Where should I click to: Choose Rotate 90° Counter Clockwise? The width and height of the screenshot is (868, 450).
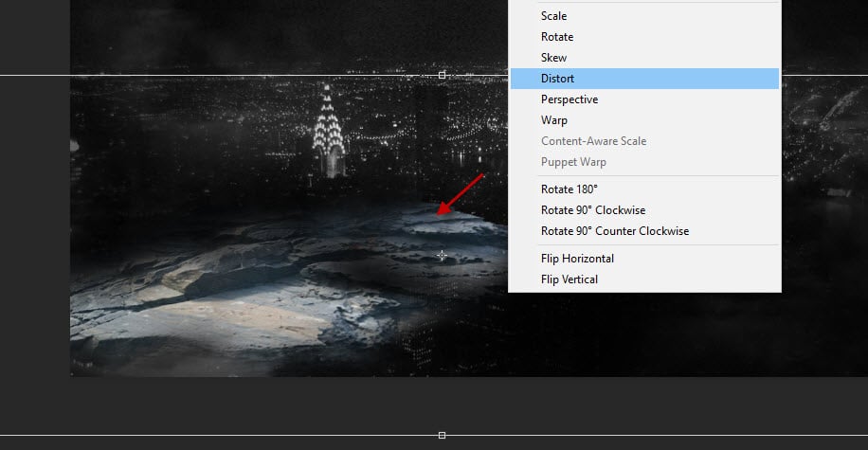tap(614, 231)
